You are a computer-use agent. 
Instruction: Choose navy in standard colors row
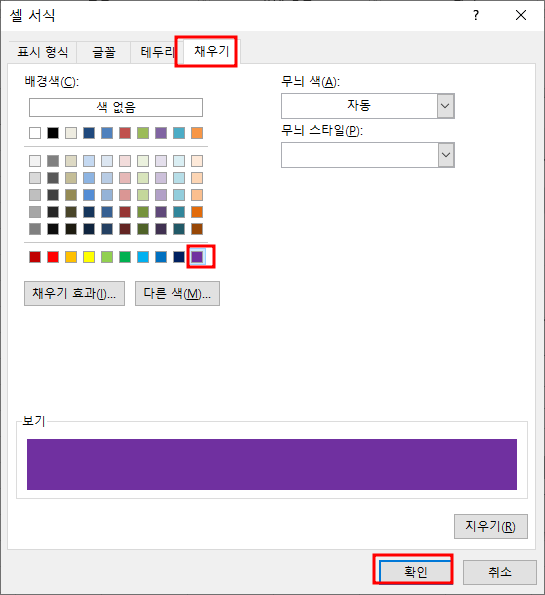click(x=179, y=257)
